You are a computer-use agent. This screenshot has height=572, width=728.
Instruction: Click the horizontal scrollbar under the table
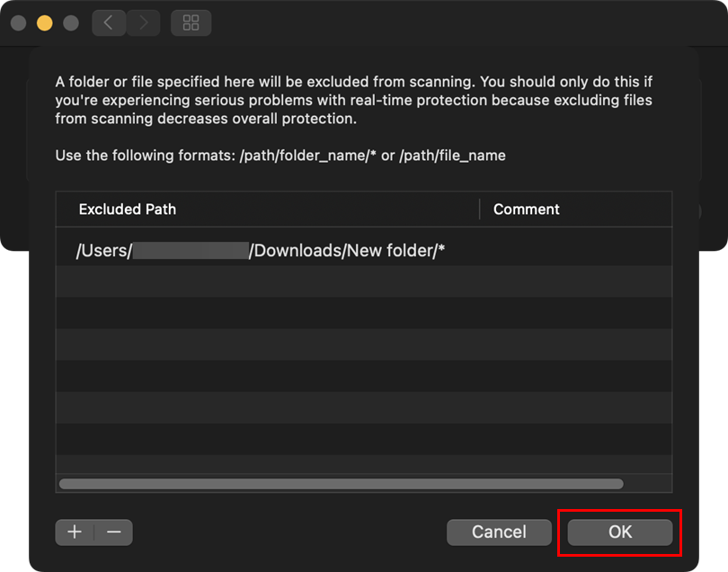tap(341, 484)
